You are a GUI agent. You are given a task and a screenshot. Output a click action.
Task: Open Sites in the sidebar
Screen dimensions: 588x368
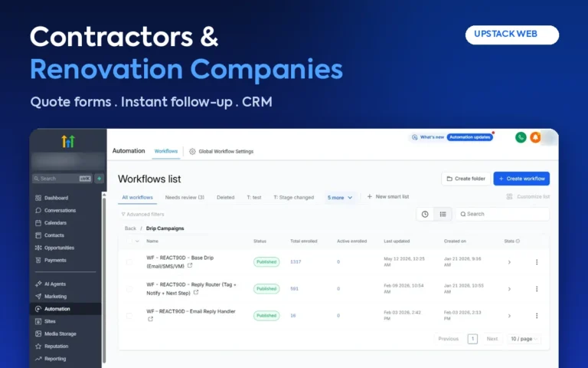coord(45,321)
